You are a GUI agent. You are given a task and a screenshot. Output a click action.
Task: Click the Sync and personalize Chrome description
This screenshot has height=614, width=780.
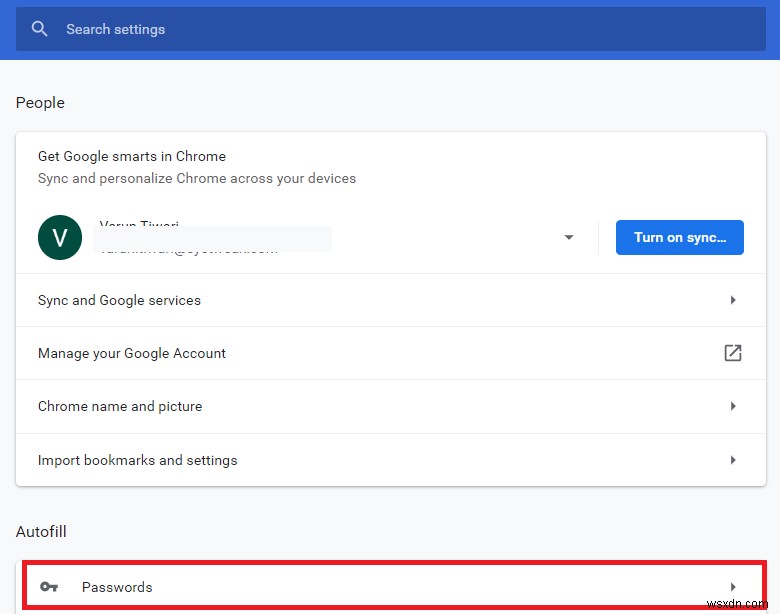(x=197, y=178)
